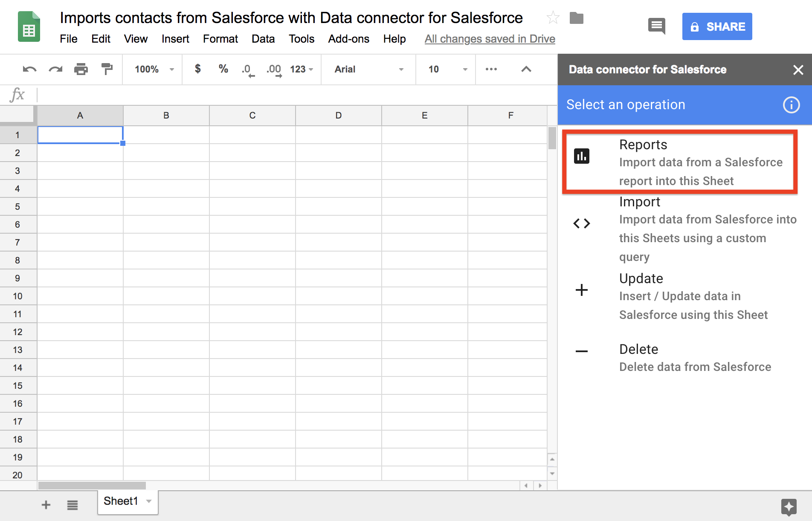Screen dimensions: 812x521
Task: Activate the paint format tool
Action: (x=107, y=69)
